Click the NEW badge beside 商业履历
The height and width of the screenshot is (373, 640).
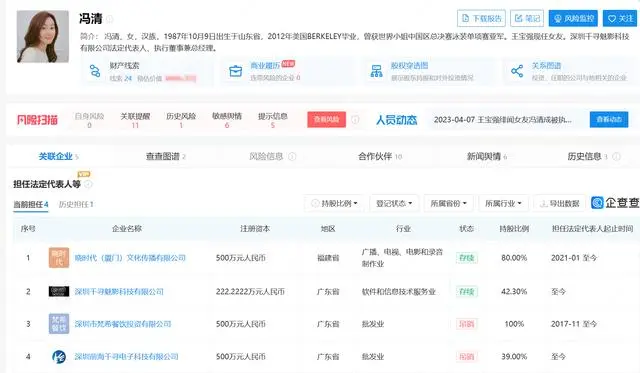pos(288,63)
